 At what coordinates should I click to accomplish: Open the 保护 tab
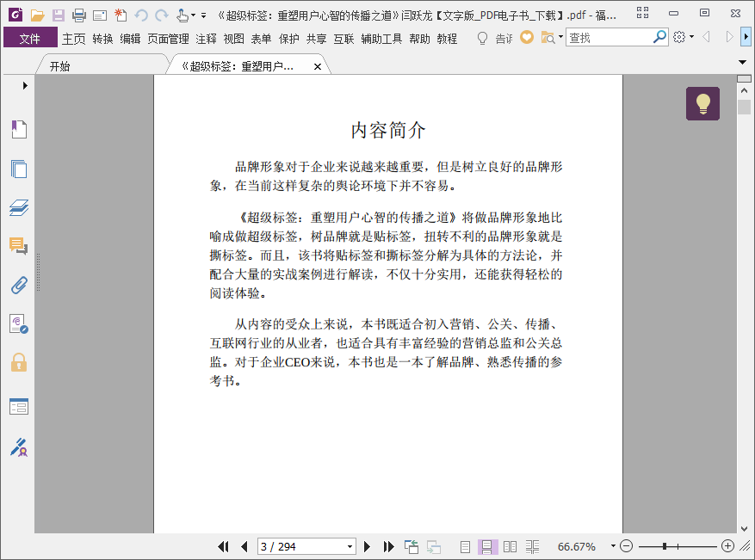(288, 39)
